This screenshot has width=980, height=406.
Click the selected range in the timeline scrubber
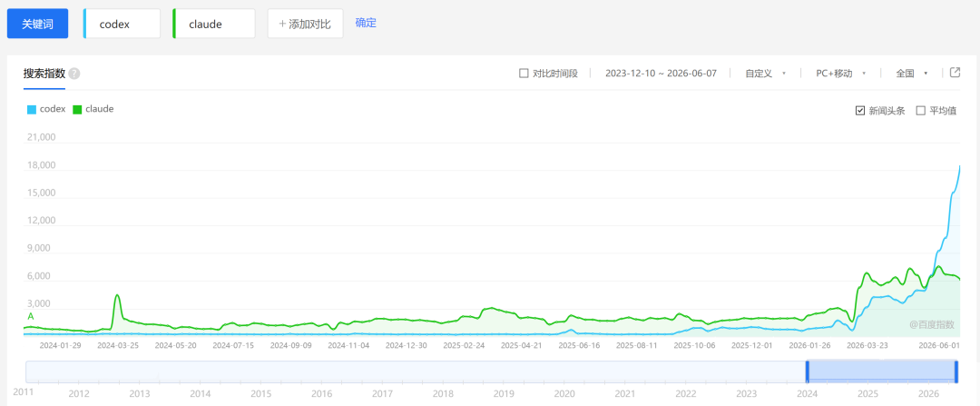881,371
